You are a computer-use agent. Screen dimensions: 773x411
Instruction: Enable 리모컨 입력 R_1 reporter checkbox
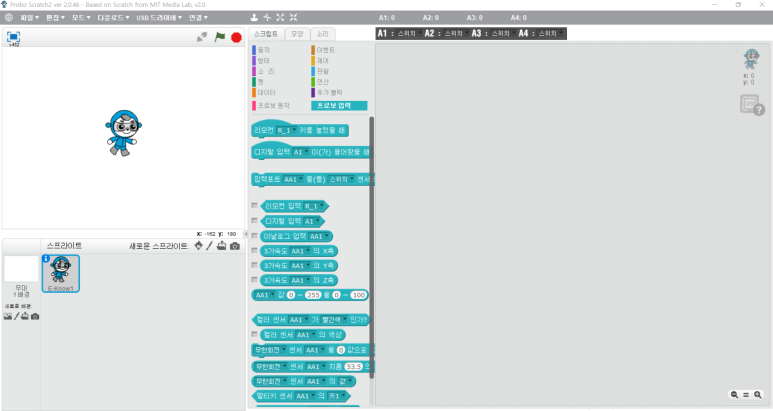(254, 206)
